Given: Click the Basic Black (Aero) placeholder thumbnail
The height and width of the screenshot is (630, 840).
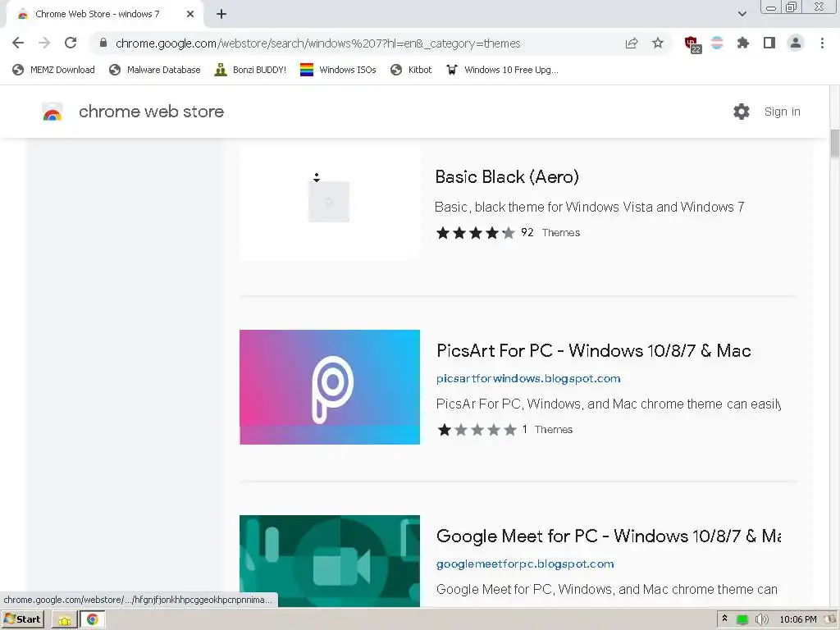Looking at the screenshot, I should click(329, 202).
